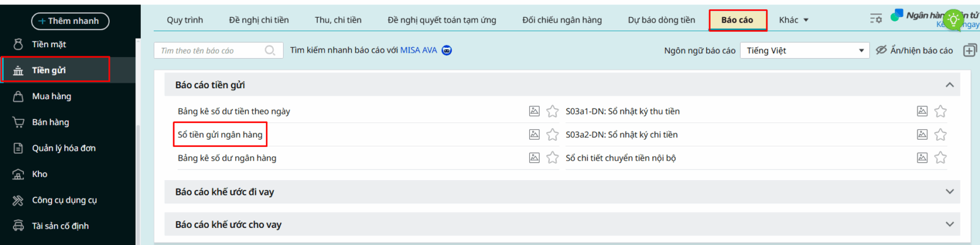The height and width of the screenshot is (245, 980).
Task: Open the Sổ tiền gửi ngân hàng report
Action: click(220, 134)
